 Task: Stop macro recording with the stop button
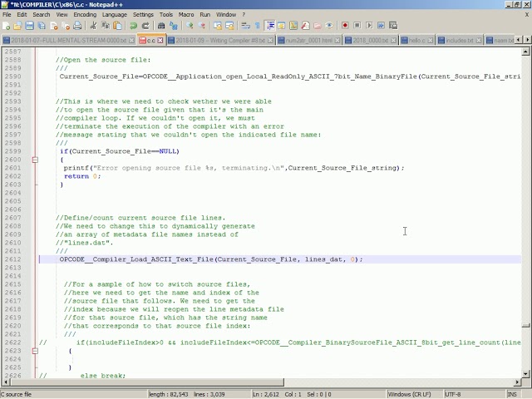coord(357,26)
